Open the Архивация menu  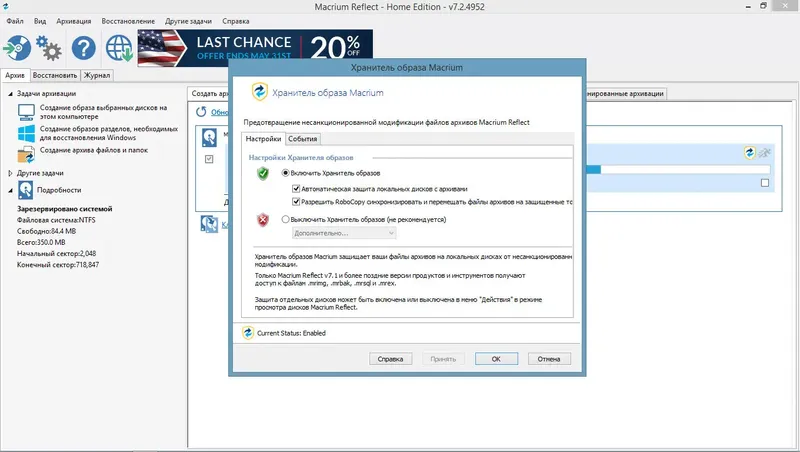tap(74, 21)
